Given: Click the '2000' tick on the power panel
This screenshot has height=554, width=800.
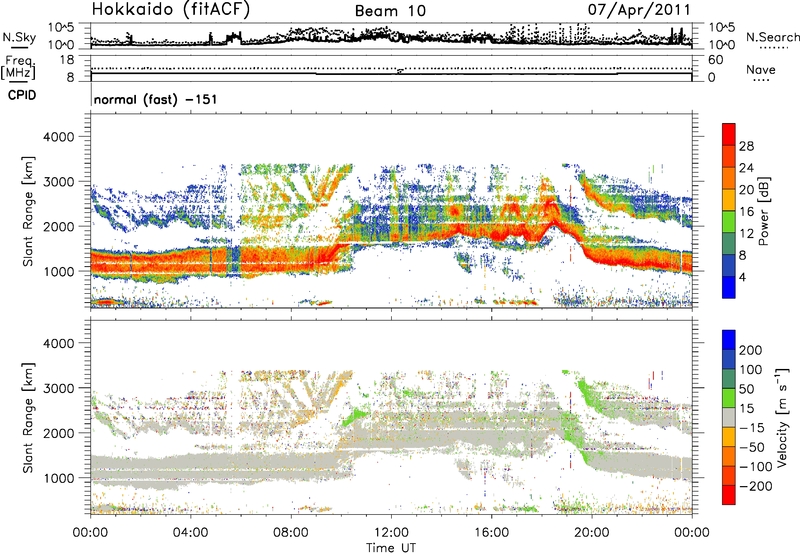Looking at the screenshot, I should (x=60, y=226).
